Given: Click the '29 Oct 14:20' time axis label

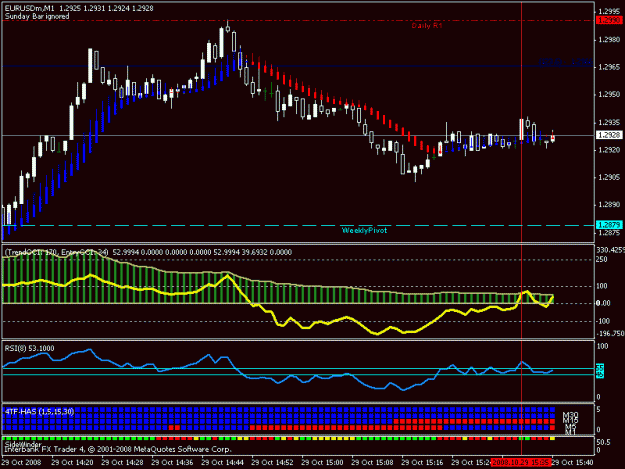Looking at the screenshot, I should pos(72,463).
